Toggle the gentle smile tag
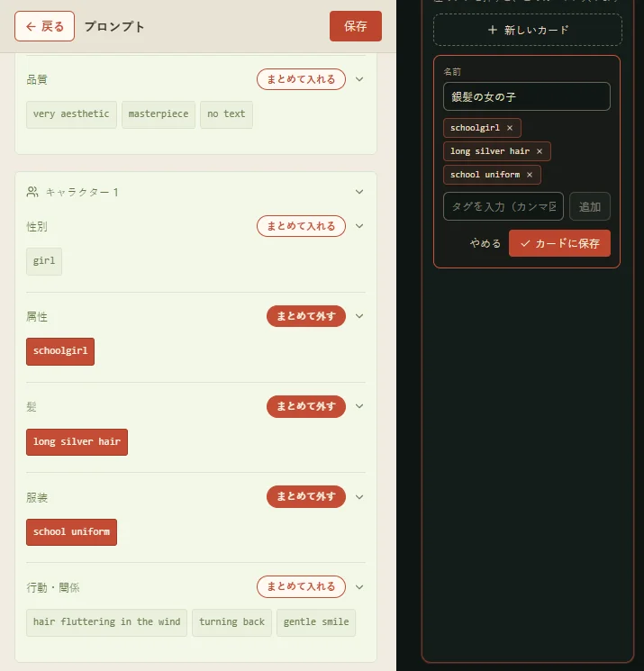This screenshot has height=671, width=644. (x=316, y=622)
